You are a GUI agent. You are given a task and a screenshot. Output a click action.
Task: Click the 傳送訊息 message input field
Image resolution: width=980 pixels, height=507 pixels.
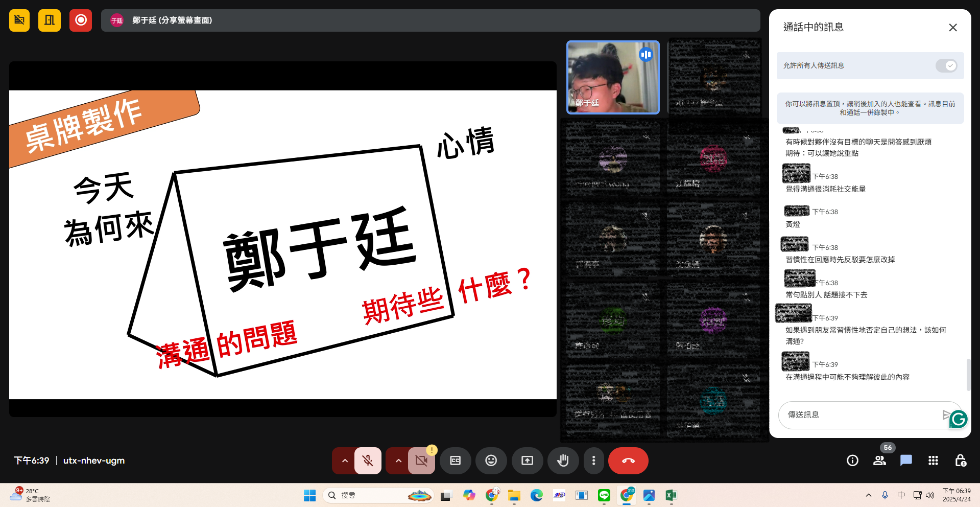tap(863, 415)
